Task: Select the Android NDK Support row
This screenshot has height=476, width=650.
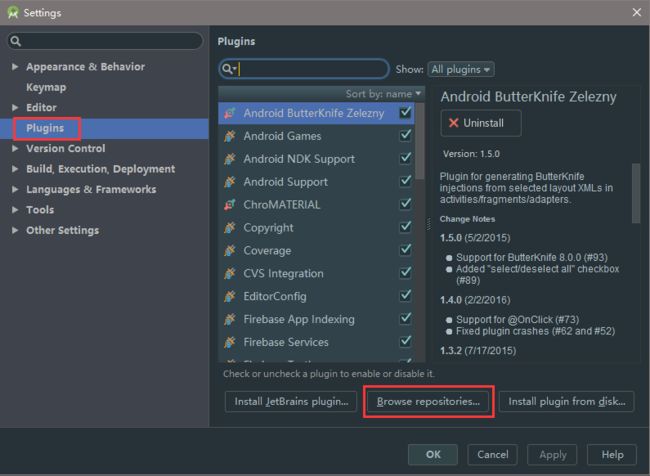Action: point(316,159)
